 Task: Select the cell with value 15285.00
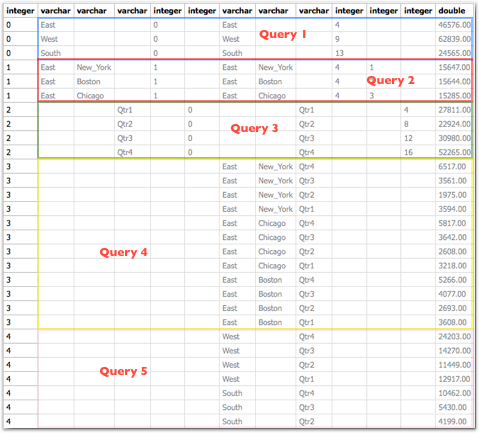pos(454,96)
